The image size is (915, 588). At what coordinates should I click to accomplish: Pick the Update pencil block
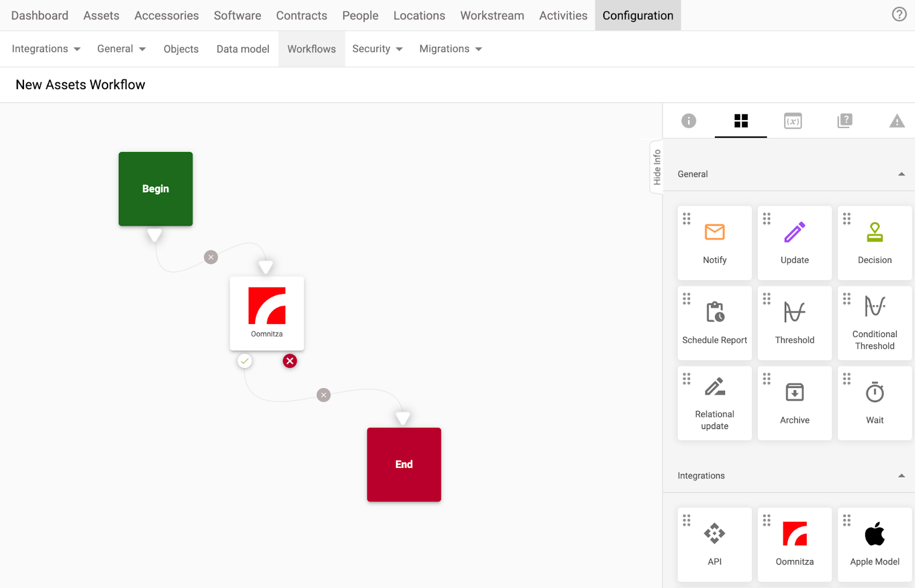click(794, 243)
